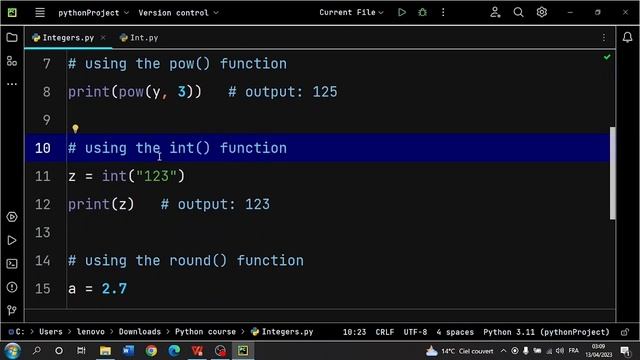Click the green inspections checkmark
The width and height of the screenshot is (640, 360).
(x=607, y=57)
